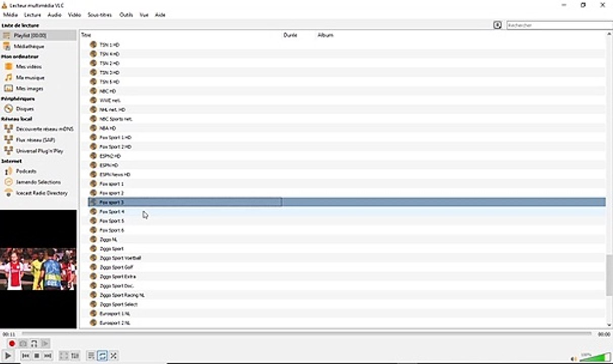The height and width of the screenshot is (364, 613).
Task: Click on the playback seek bar
Action: (306, 334)
